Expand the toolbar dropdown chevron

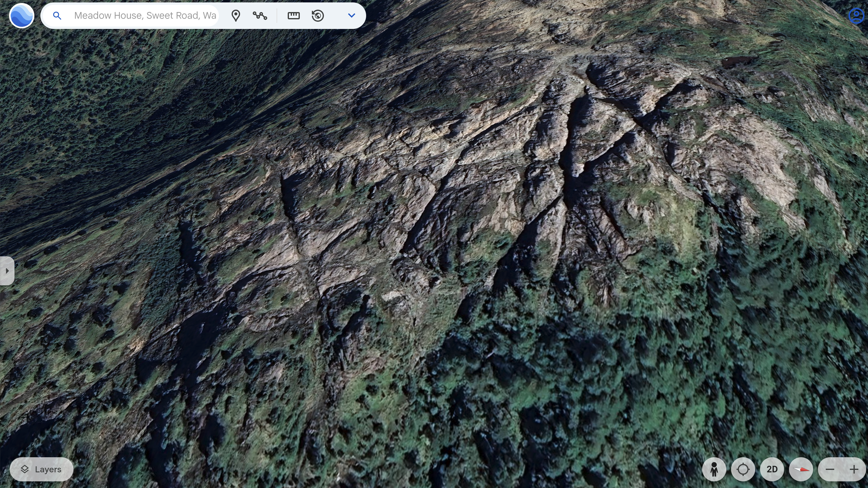click(x=351, y=15)
